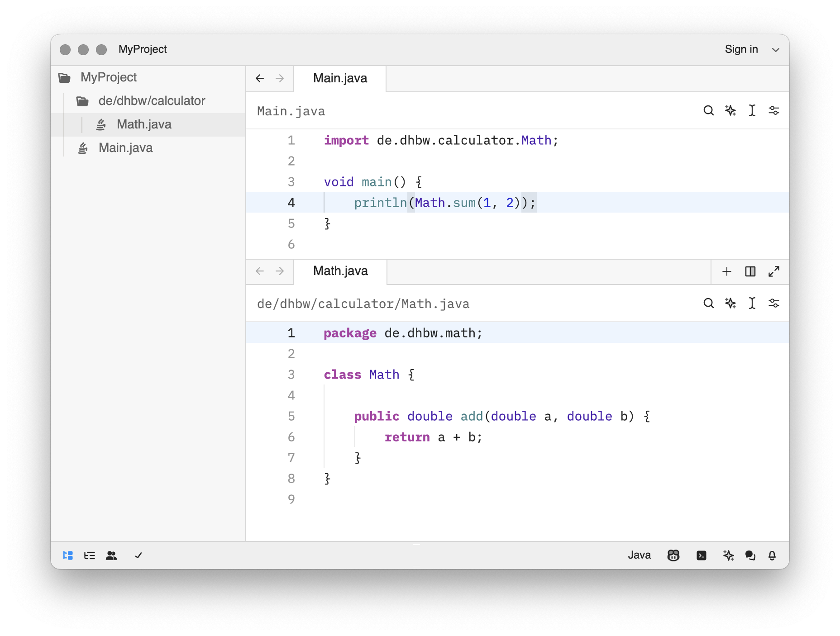This screenshot has width=840, height=636.
Task: Change language via the Java status button
Action: (639, 555)
